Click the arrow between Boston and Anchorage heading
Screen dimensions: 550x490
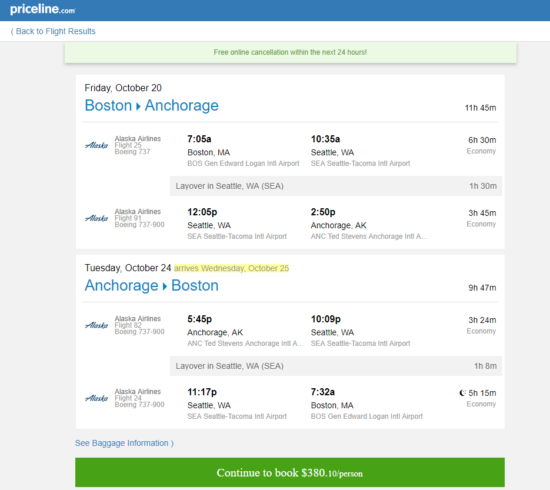[138, 106]
